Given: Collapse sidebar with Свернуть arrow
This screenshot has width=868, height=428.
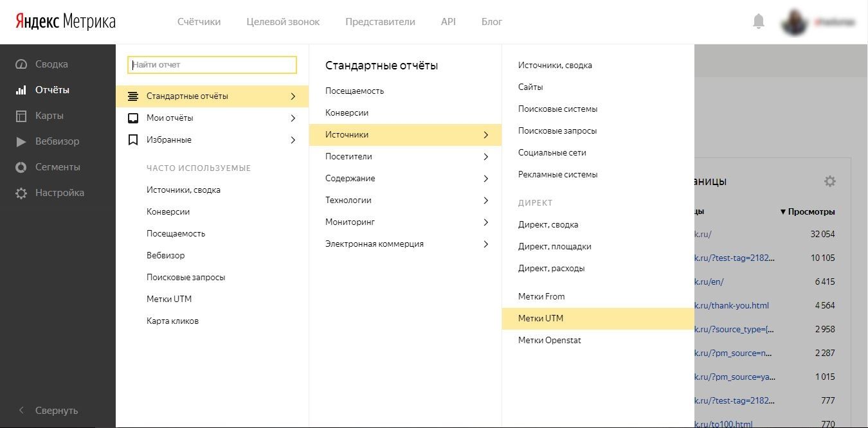Looking at the screenshot, I should 21,410.
